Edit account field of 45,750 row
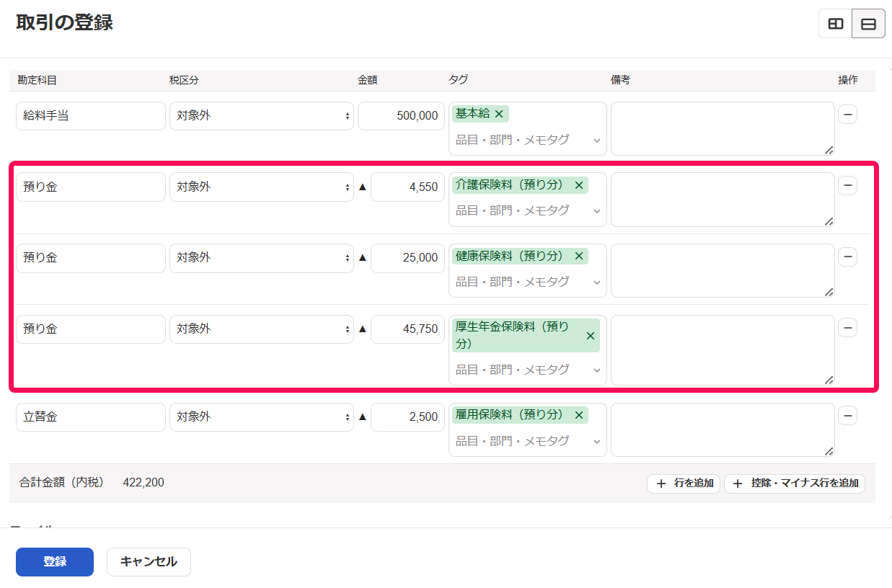 click(91, 329)
